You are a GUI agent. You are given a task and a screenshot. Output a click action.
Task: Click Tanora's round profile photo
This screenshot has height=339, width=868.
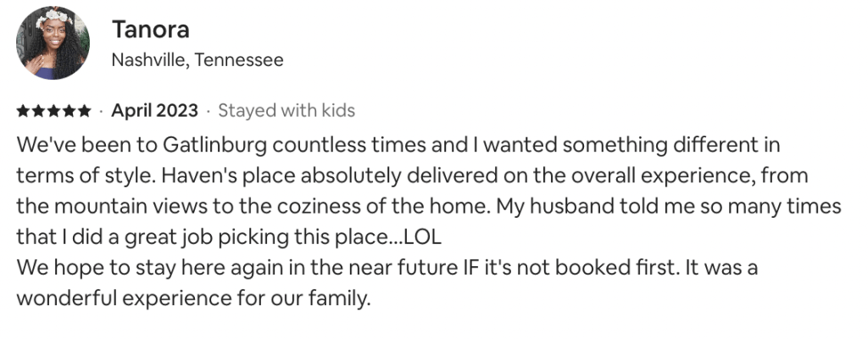coord(53,43)
